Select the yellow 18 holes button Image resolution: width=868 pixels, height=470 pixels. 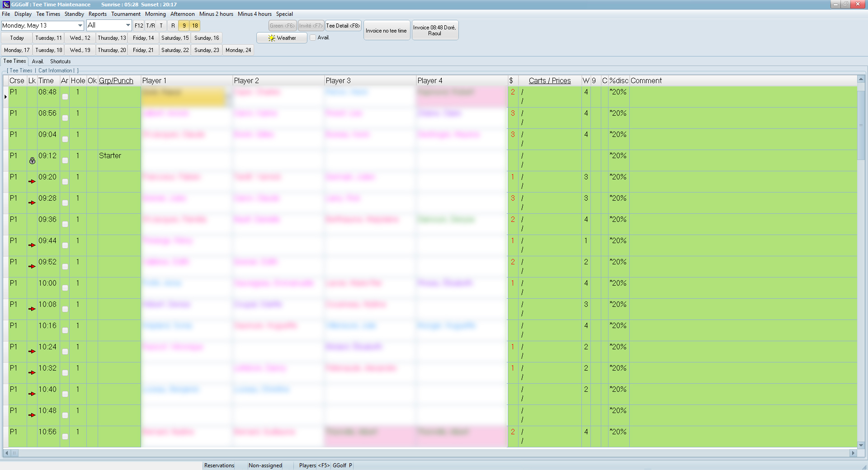pos(195,26)
